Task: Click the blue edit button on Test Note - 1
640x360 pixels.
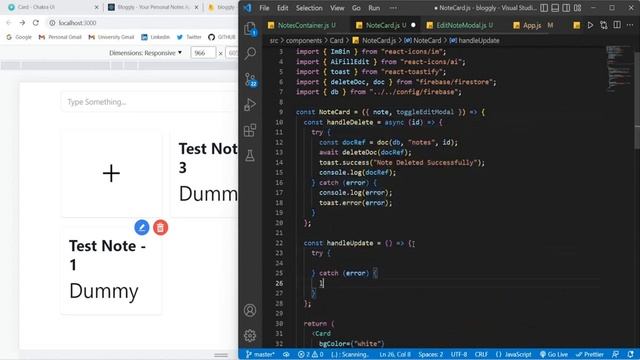Action: (142, 227)
